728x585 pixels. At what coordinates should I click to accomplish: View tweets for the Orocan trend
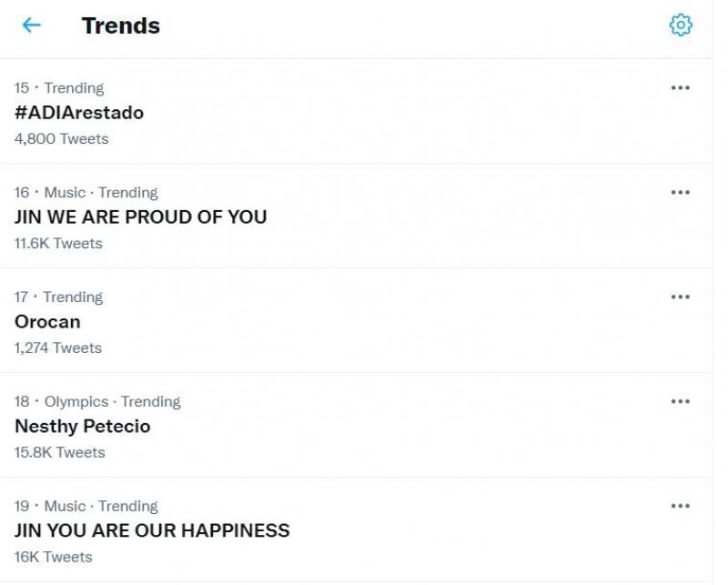pyautogui.click(x=48, y=322)
